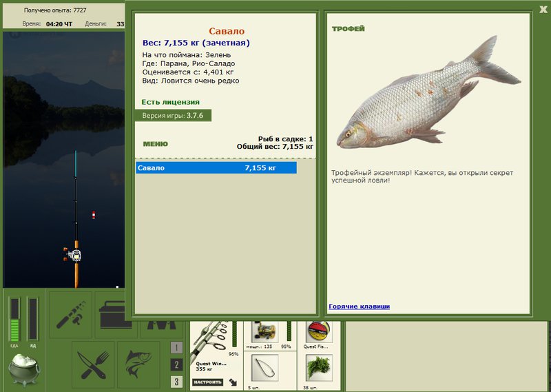Image resolution: width=551 pixels, height=392 pixels.
Task: Open the Горячие клавиши link
Action: point(359,306)
